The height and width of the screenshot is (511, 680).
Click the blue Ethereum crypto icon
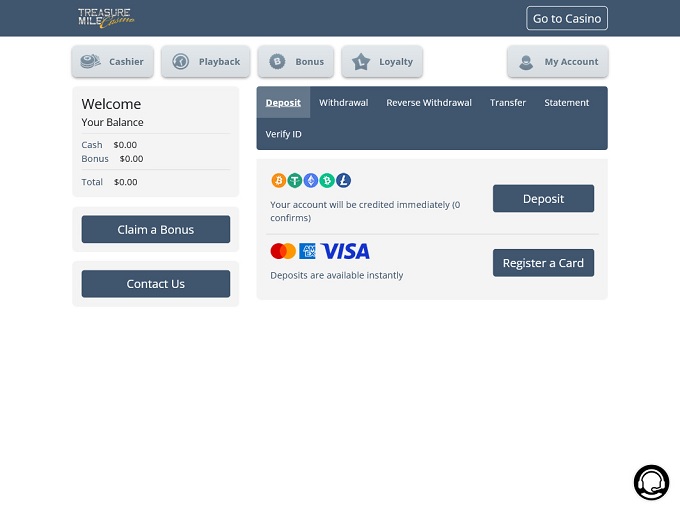311,181
